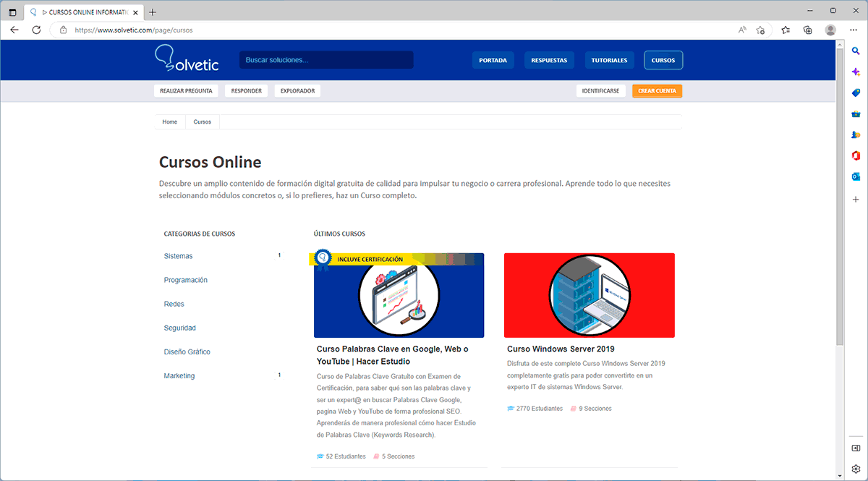Click the Cursos breadcrumb
Image resolution: width=868 pixels, height=481 pixels.
tap(203, 122)
